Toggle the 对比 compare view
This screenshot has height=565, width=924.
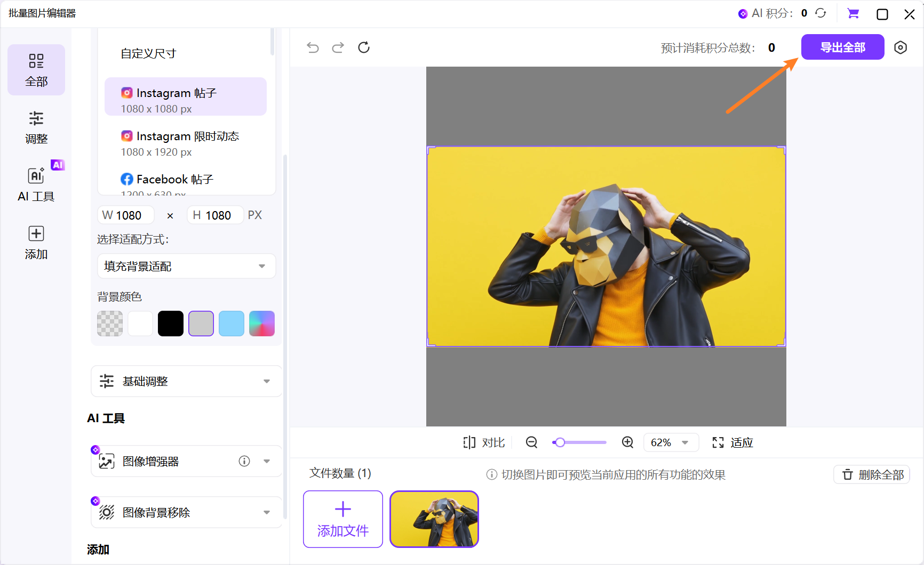484,442
